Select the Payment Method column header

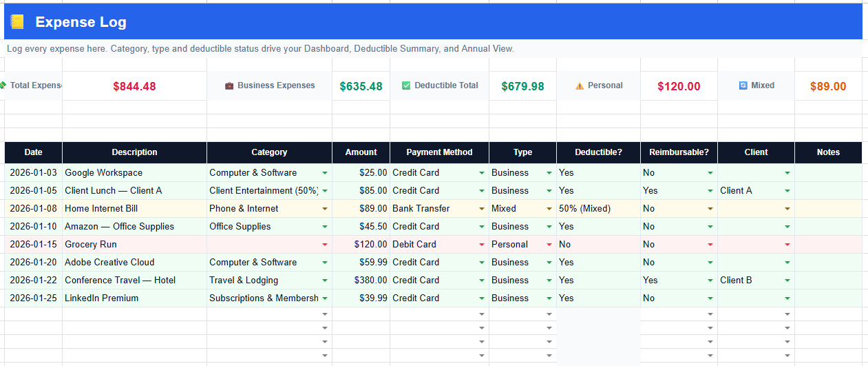(439, 152)
